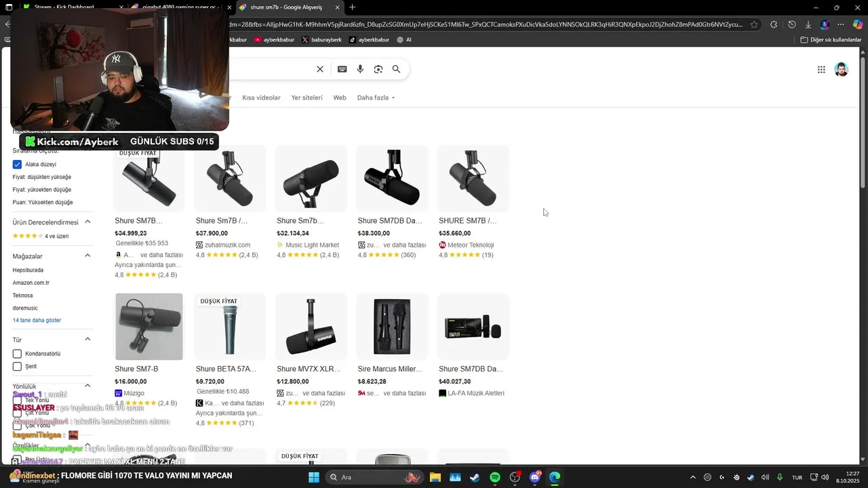Click the Windows taskbar Ara search box
The height and width of the screenshot is (488, 868).
[375, 477]
